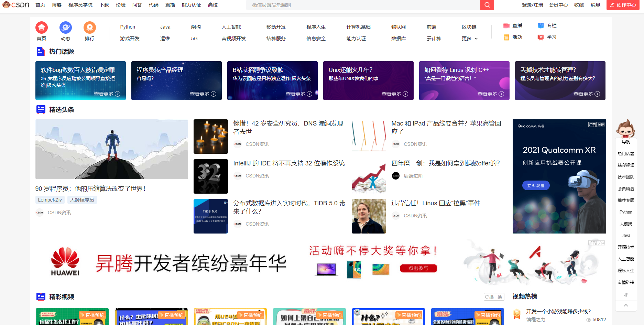Select the 区块链 category
Viewport: 644px width, 325px height.
click(469, 27)
